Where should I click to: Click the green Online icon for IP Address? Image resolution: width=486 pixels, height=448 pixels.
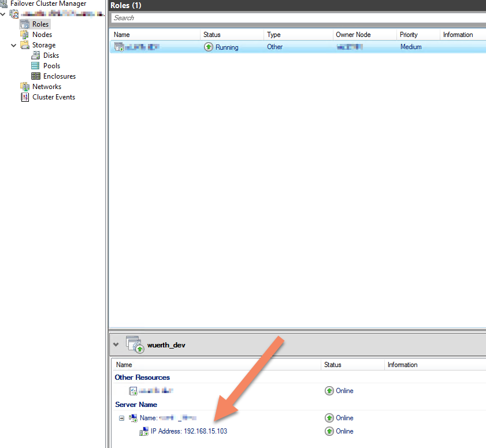point(329,431)
